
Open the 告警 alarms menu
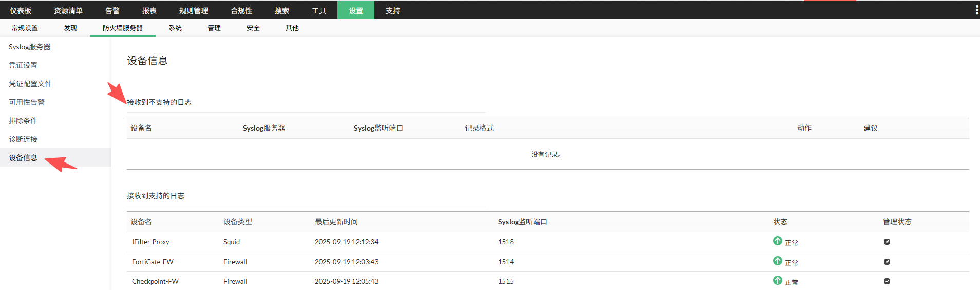112,10
